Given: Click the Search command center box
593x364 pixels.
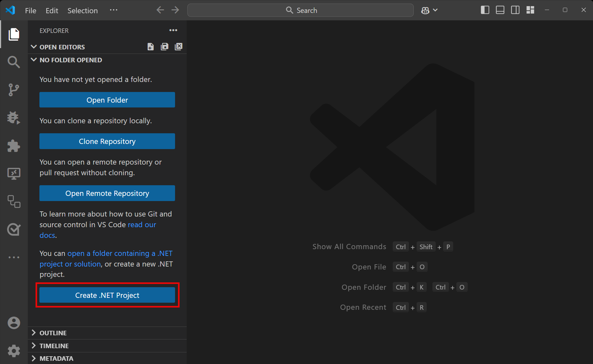Looking at the screenshot, I should pos(300,10).
